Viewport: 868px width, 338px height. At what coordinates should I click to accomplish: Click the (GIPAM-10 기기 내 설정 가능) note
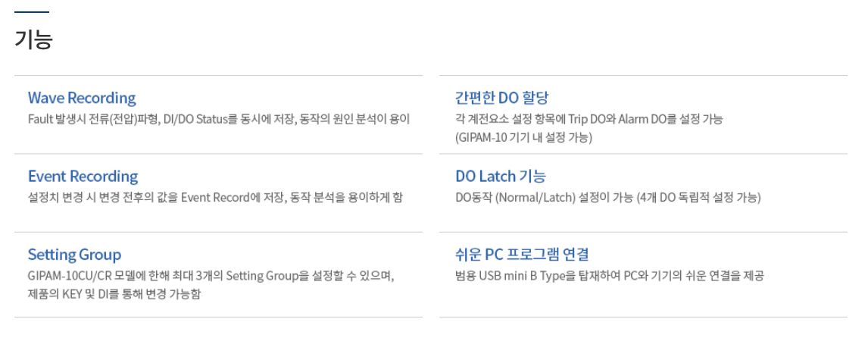[523, 137]
